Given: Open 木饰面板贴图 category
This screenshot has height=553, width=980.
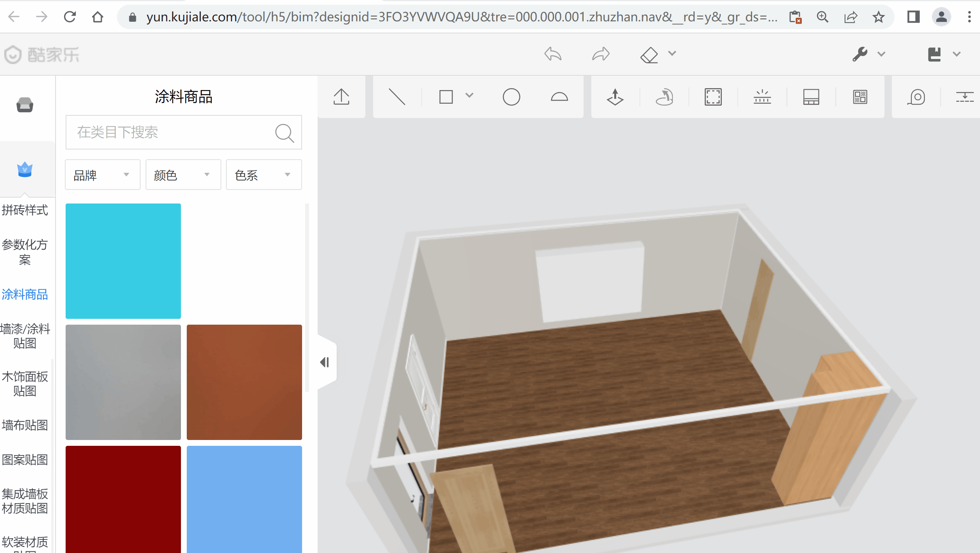Looking at the screenshot, I should pos(25,383).
